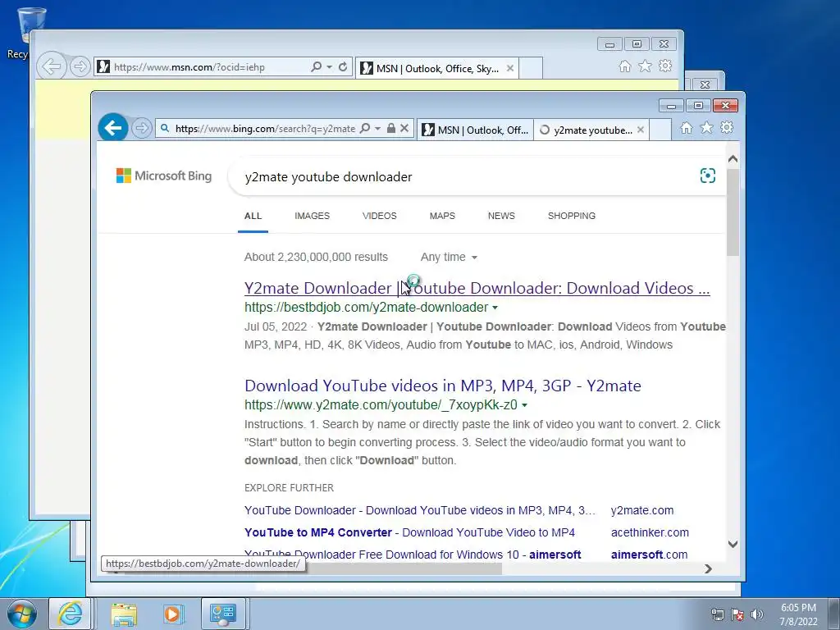Click Home icon in front Bing window
Viewport: 840px width, 630px height.
[687, 128]
